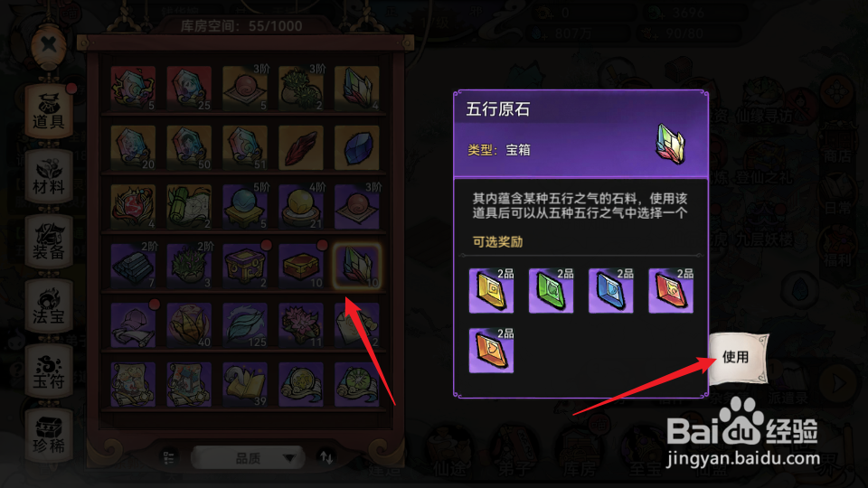868x488 pixels.
Task: Select the red 2品 stone reward
Action: pos(670,291)
